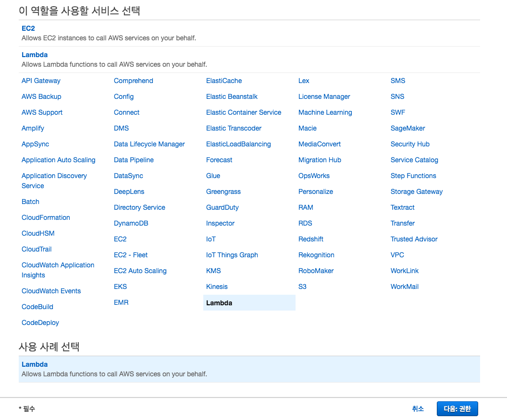Select CodeBuild service

point(37,307)
